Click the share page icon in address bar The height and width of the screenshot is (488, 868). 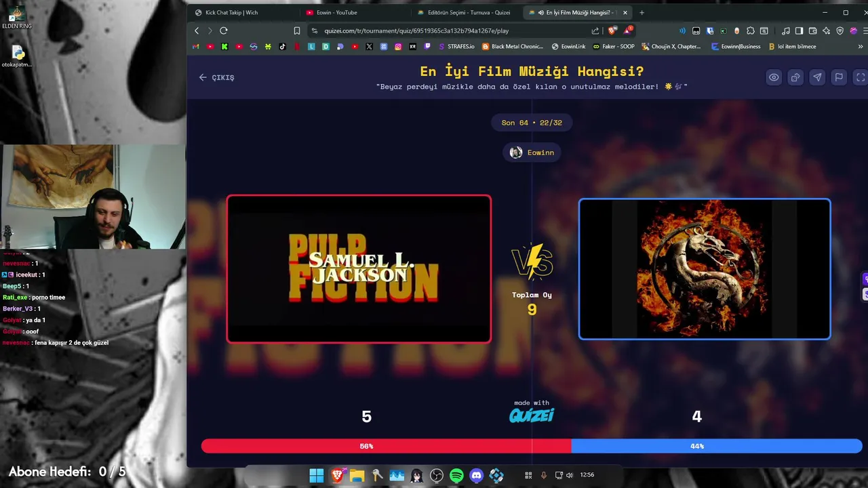coord(595,30)
